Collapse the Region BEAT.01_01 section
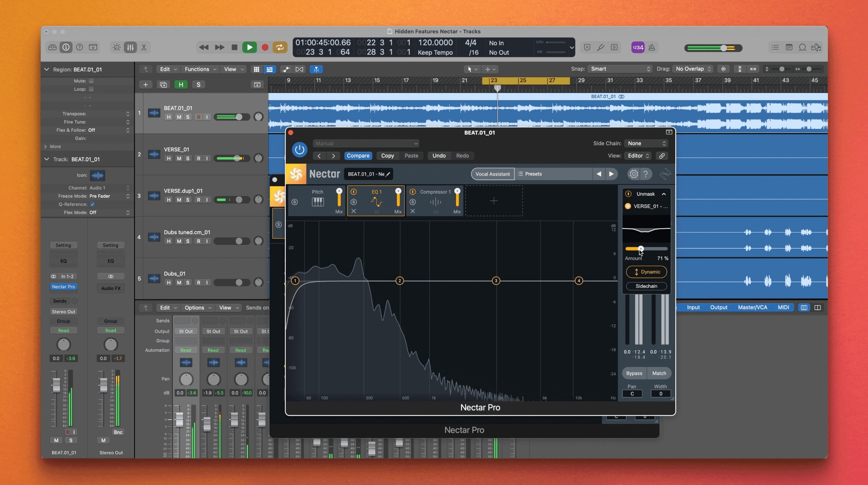 47,69
